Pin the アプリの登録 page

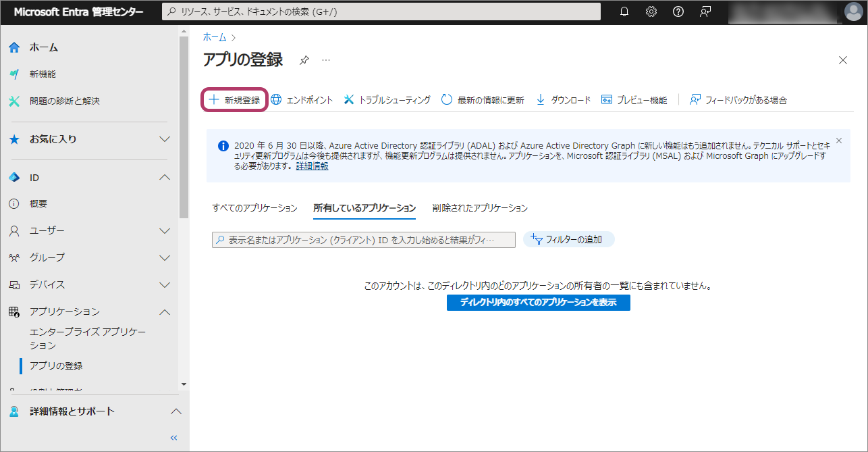pos(304,60)
